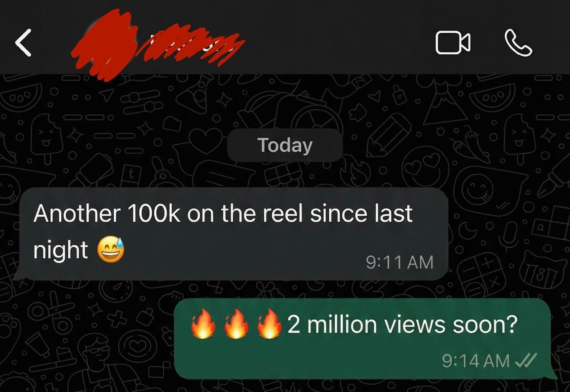Tap the sweat-smile emoji in received message
The width and height of the screenshot is (570, 392).
pyautogui.click(x=111, y=249)
